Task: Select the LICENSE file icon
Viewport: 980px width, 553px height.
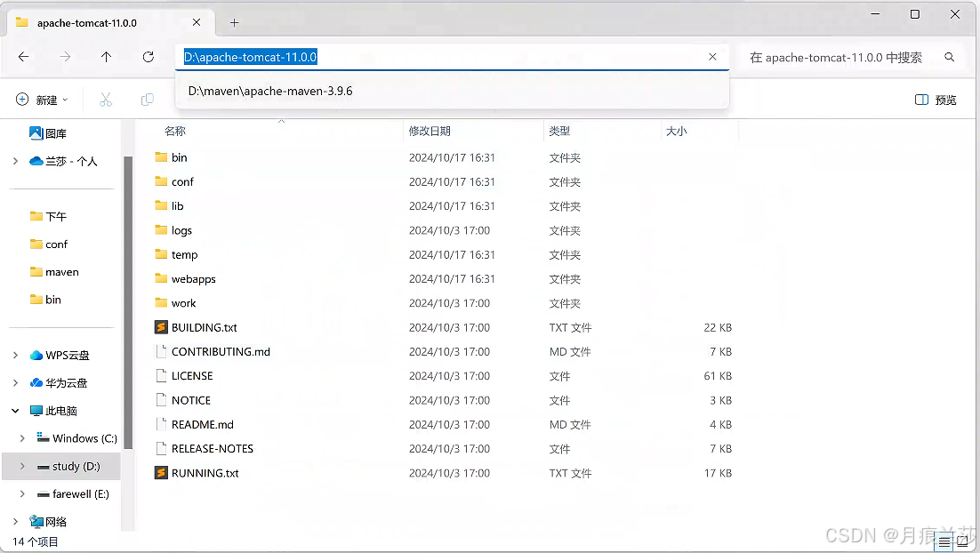Action: (x=161, y=375)
